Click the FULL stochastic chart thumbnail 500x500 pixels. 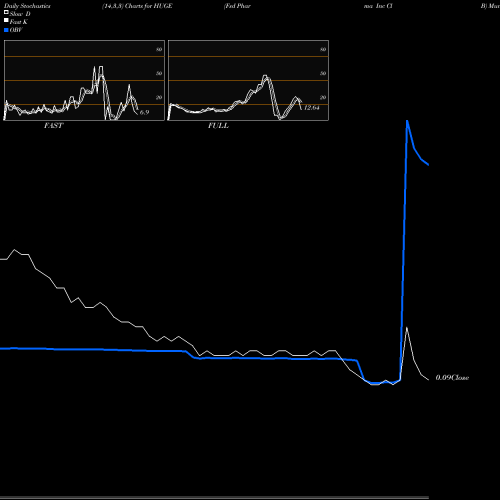pyautogui.click(x=248, y=80)
